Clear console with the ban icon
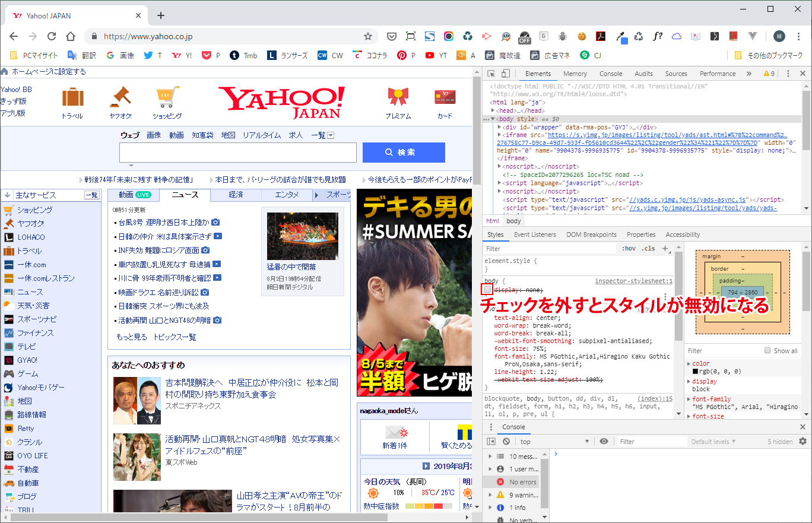The image size is (812, 523). (506, 442)
